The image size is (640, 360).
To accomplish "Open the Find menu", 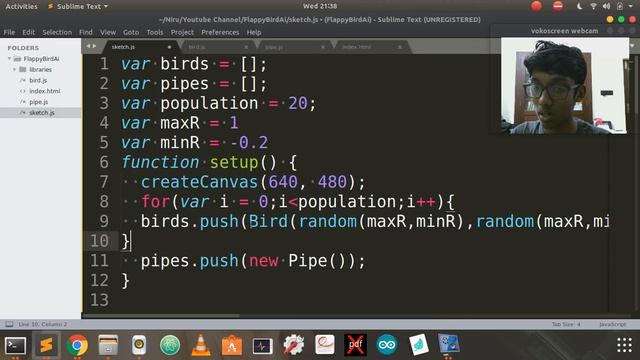I will pyautogui.click(x=86, y=32).
